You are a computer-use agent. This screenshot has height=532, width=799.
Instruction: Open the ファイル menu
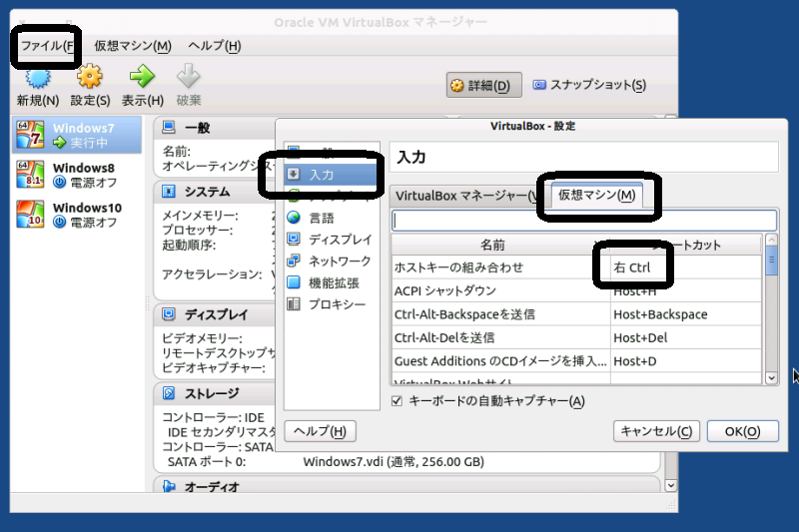(47, 46)
